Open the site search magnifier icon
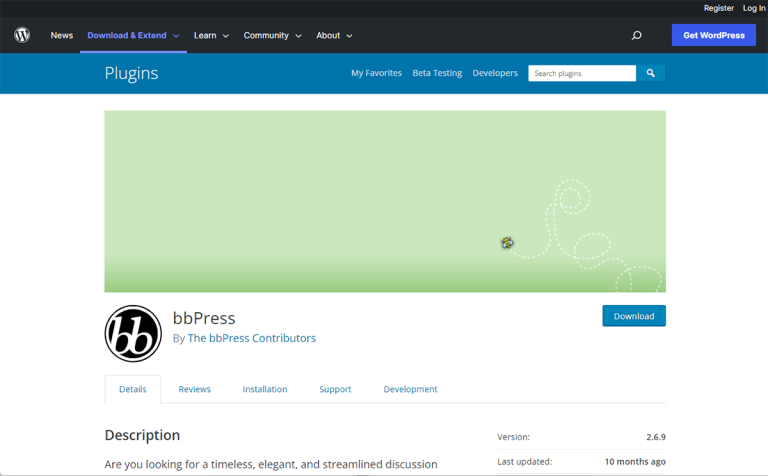The height and width of the screenshot is (476, 768). (x=636, y=35)
